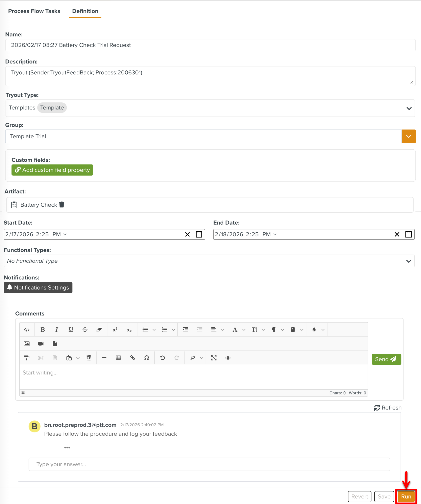
Task: Insert a table in the comment
Action: [x=118, y=358]
